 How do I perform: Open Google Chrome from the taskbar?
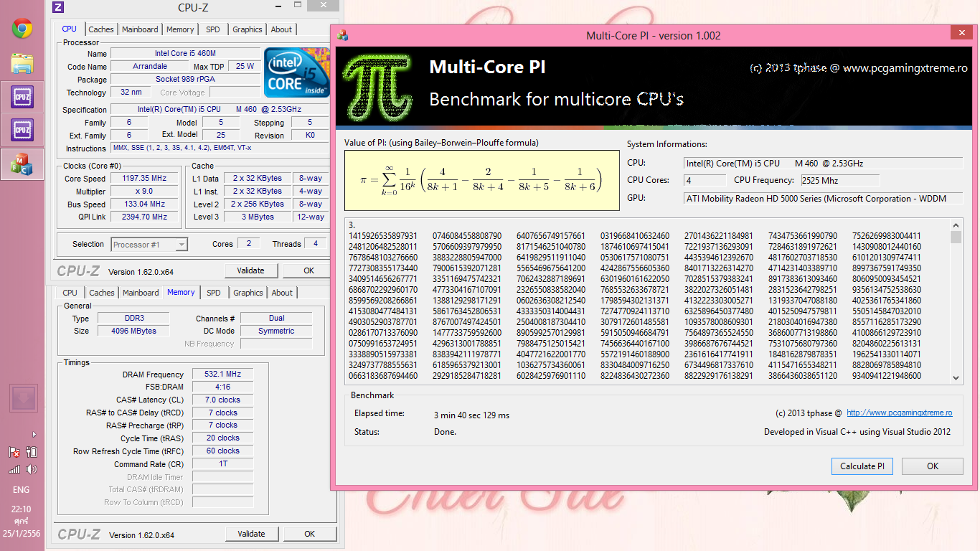coord(22,29)
